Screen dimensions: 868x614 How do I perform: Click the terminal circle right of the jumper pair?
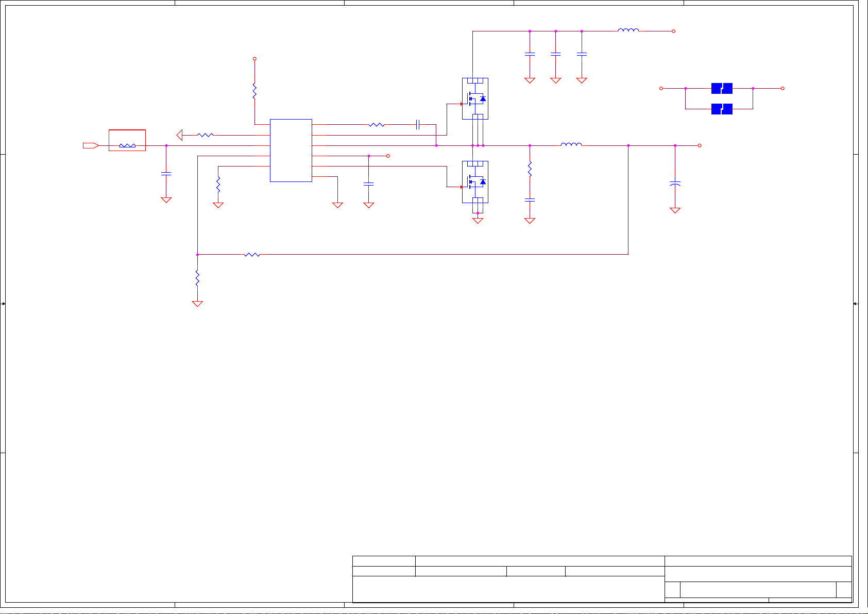click(782, 88)
